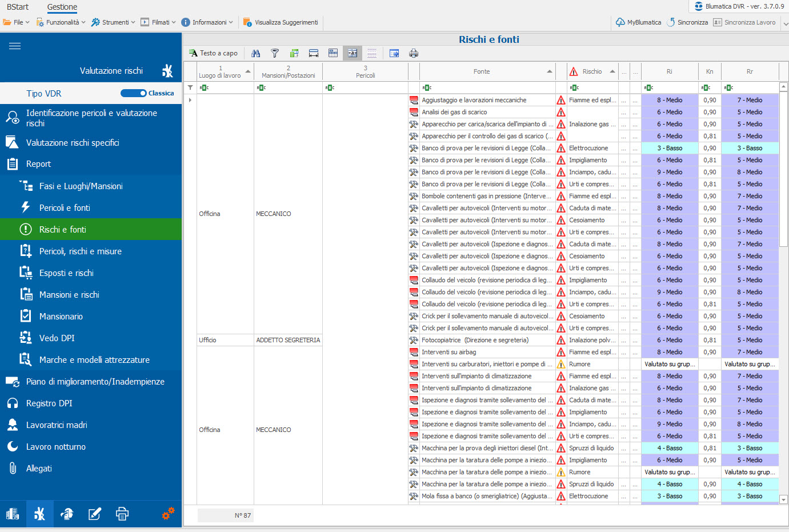Click the blue export arrow icon
Image resolution: width=789 pixels, height=532 pixels.
[394, 53]
